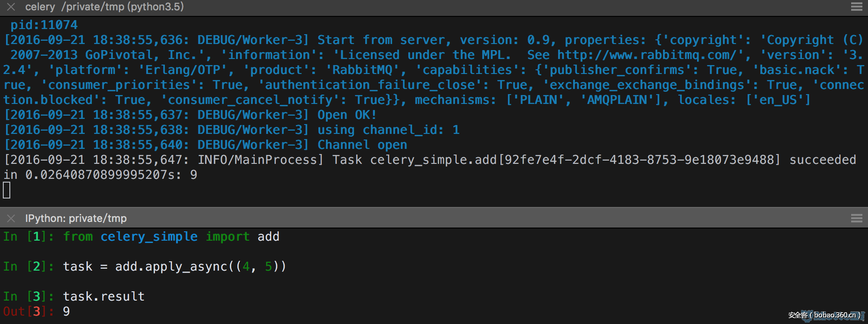Close the celery terminal pane

pos(11,7)
